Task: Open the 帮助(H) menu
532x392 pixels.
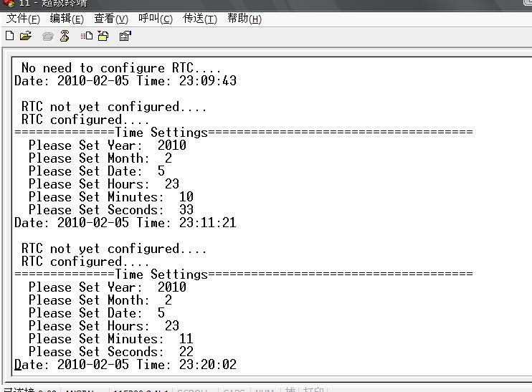Action: 244,19
